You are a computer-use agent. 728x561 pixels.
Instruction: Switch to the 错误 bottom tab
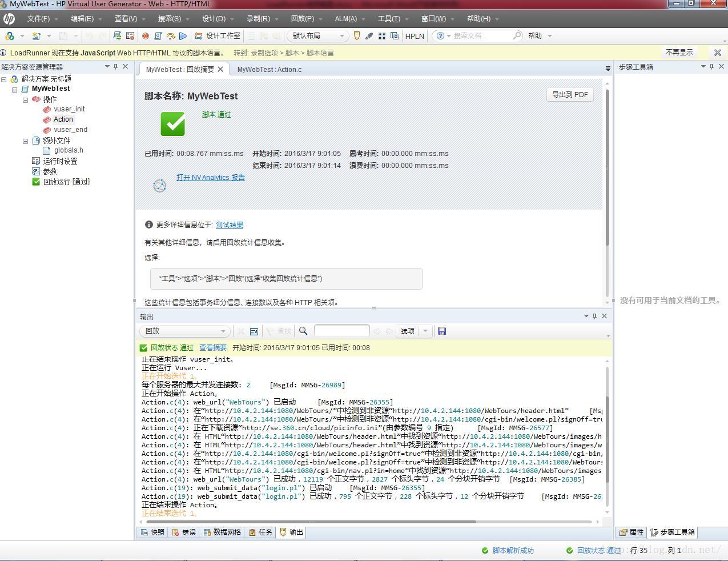pos(183,532)
